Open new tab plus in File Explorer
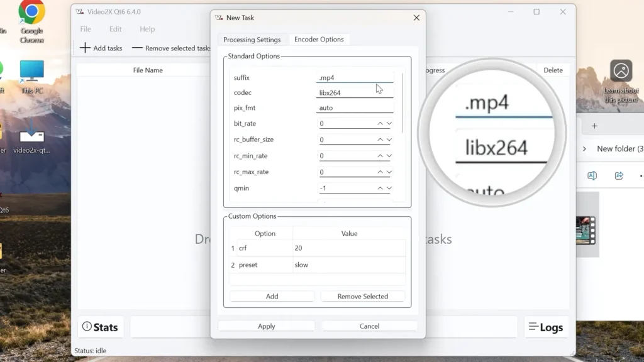The height and width of the screenshot is (362, 644). [594, 126]
